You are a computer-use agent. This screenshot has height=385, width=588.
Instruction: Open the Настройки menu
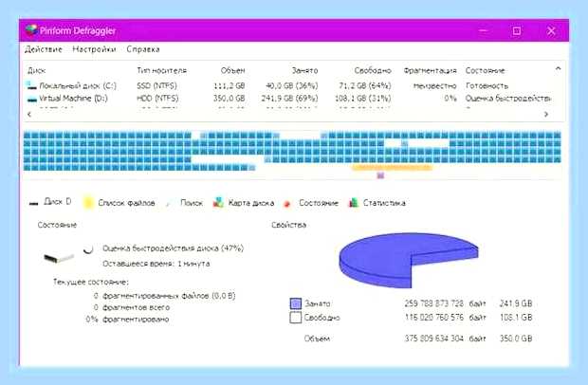(x=94, y=49)
